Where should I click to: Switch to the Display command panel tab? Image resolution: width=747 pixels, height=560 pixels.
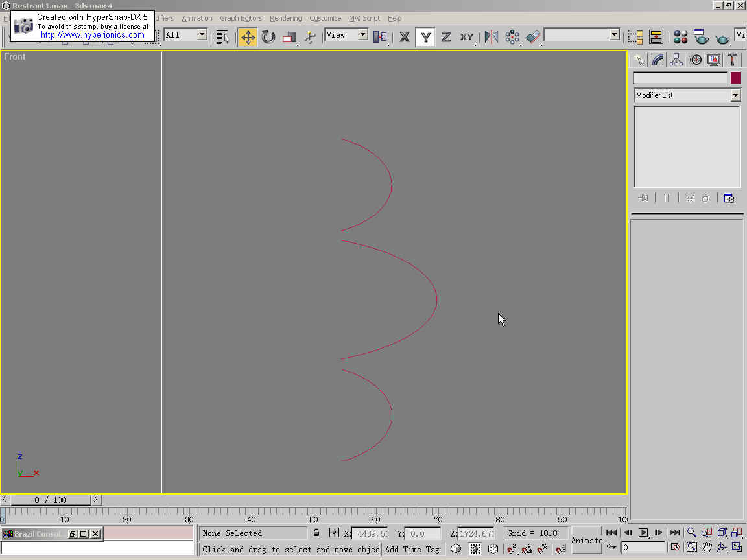[714, 60]
